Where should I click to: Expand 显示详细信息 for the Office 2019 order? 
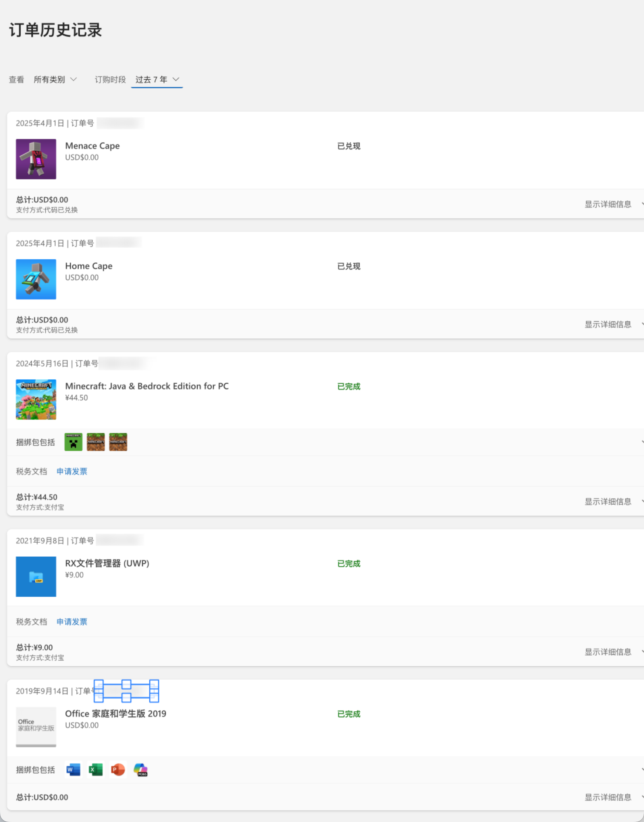click(608, 797)
